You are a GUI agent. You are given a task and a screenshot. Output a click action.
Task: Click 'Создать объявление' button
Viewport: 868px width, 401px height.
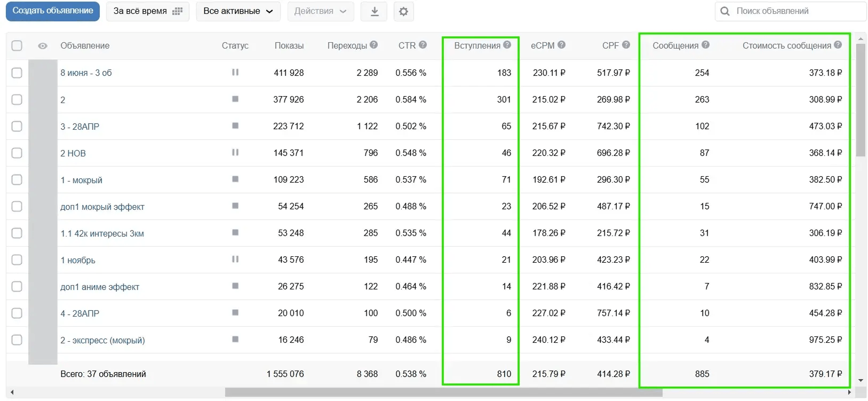[x=53, y=11]
